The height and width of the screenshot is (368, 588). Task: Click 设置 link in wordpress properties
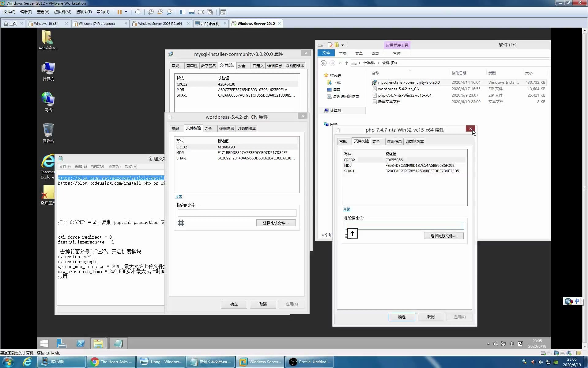(x=179, y=197)
